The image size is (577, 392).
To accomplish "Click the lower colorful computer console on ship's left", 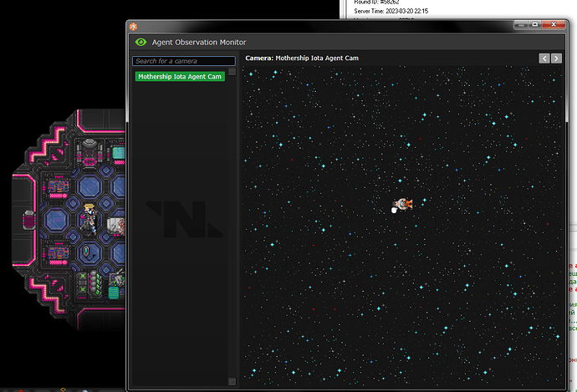I will point(58,253).
